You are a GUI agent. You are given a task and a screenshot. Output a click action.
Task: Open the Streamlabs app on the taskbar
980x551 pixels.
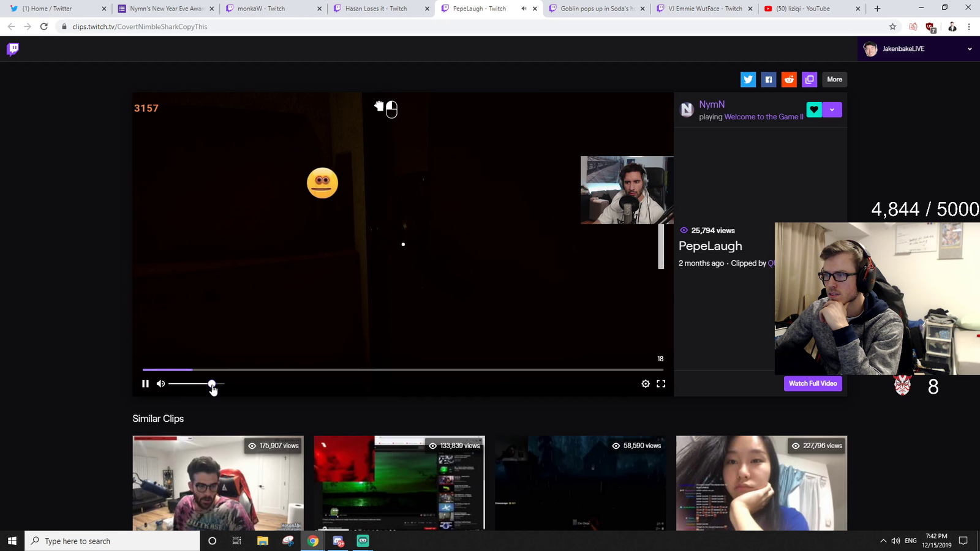(363, 541)
